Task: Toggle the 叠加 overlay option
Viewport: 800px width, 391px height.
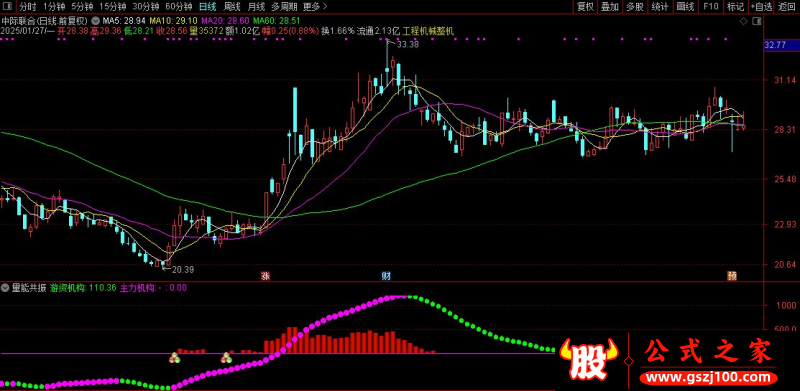Action: pyautogui.click(x=610, y=7)
